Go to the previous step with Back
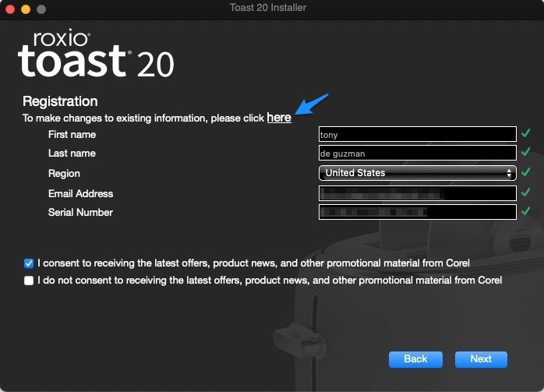 [415, 359]
